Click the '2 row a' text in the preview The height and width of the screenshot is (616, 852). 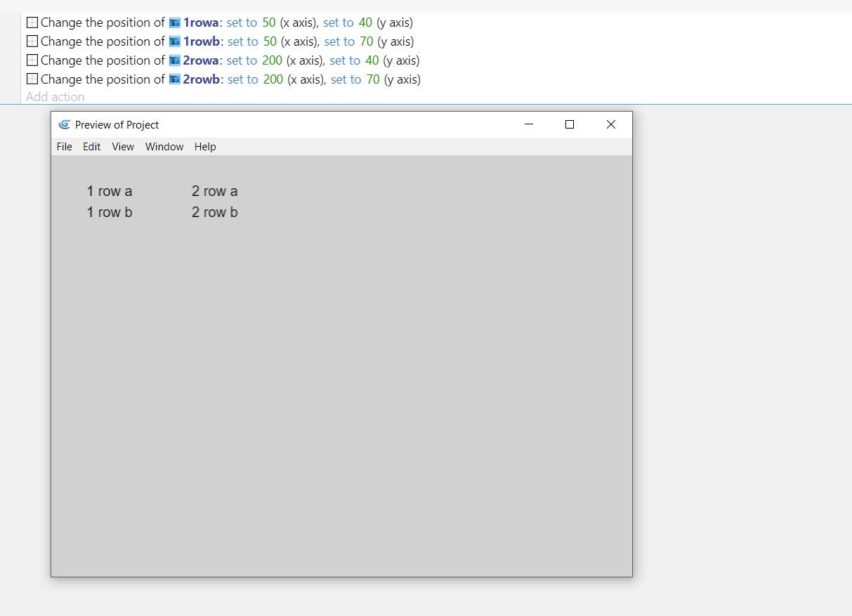[x=215, y=191]
